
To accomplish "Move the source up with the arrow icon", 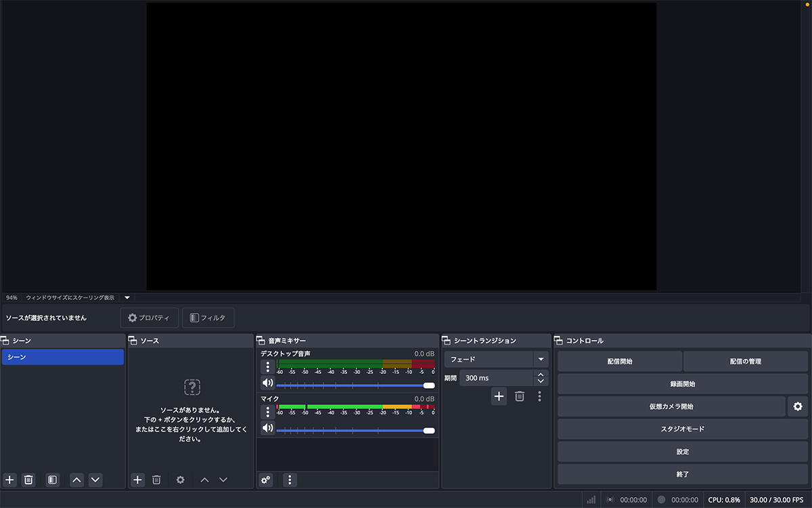I will [x=204, y=480].
